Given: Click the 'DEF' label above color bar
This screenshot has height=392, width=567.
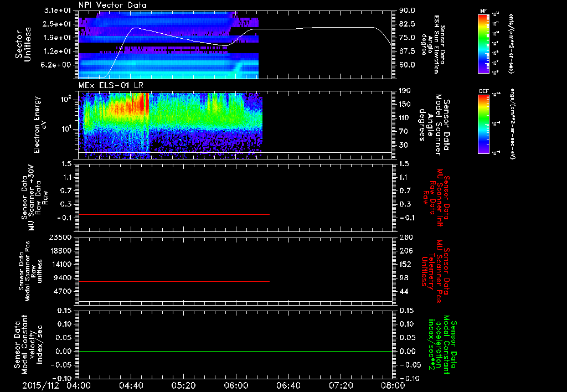Looking at the screenshot, I should click(484, 91).
